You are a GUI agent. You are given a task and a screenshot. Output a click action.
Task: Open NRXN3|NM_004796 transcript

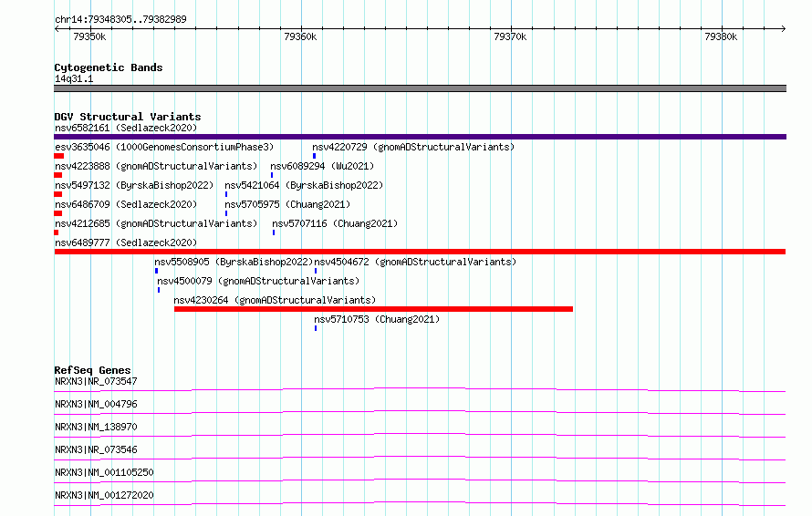97,404
